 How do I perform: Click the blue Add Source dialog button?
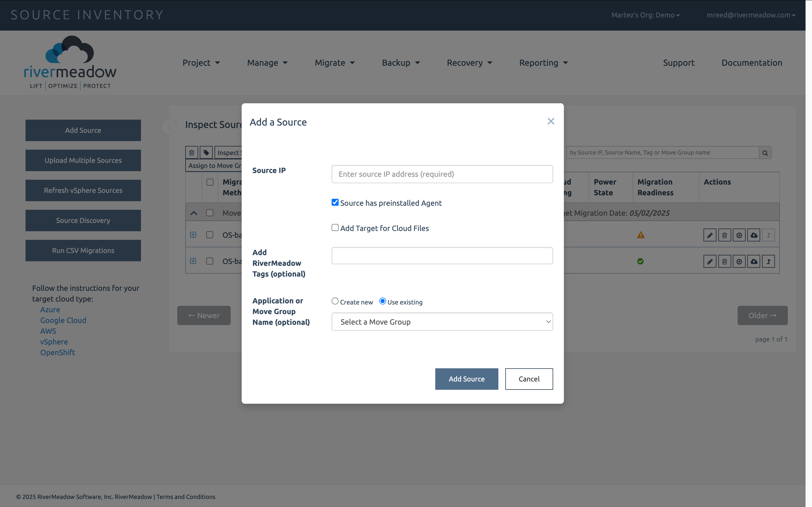466,379
